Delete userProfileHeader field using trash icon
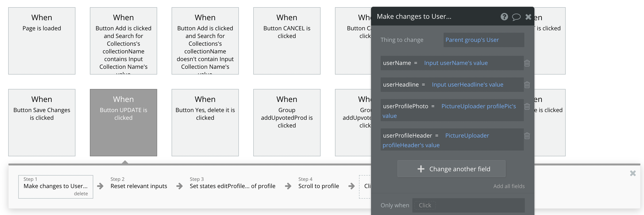Screen dimensions: 644x215 [527, 136]
